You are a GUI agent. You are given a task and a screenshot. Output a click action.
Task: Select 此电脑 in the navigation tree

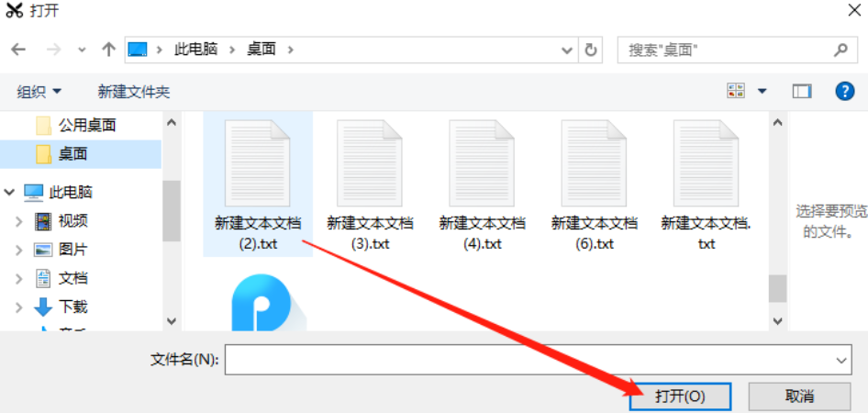(x=71, y=192)
